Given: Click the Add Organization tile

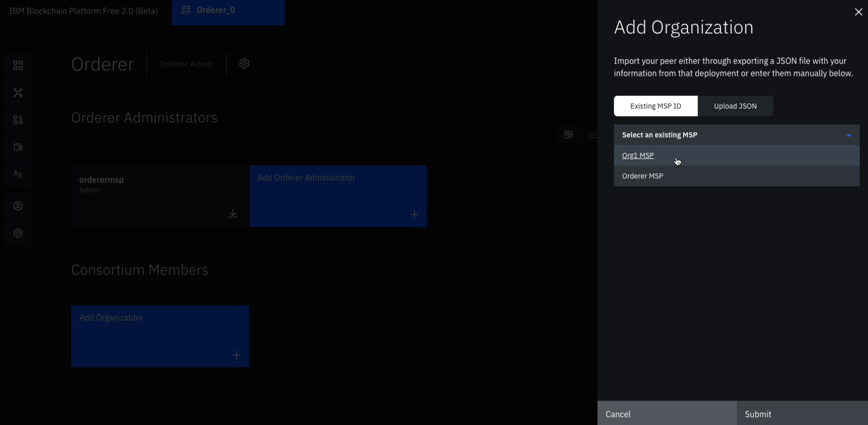Looking at the screenshot, I should click(x=160, y=336).
